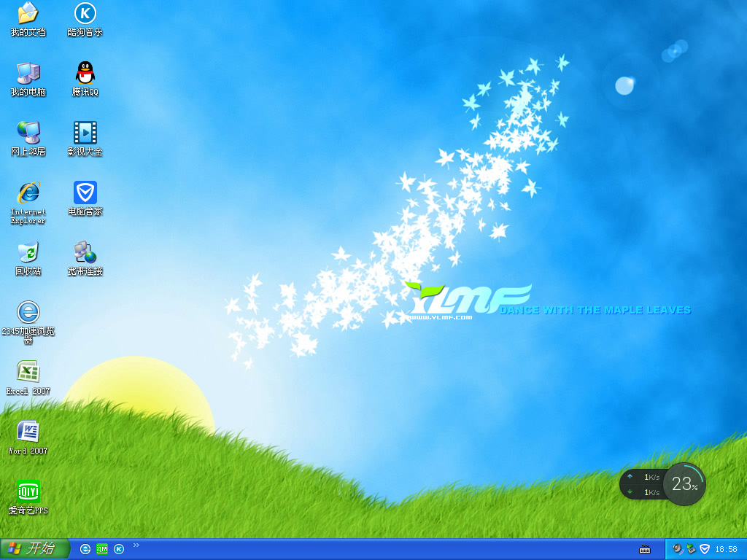Click the Internet Explorer desktop shortcut
This screenshot has height=560, width=747.
(x=28, y=192)
